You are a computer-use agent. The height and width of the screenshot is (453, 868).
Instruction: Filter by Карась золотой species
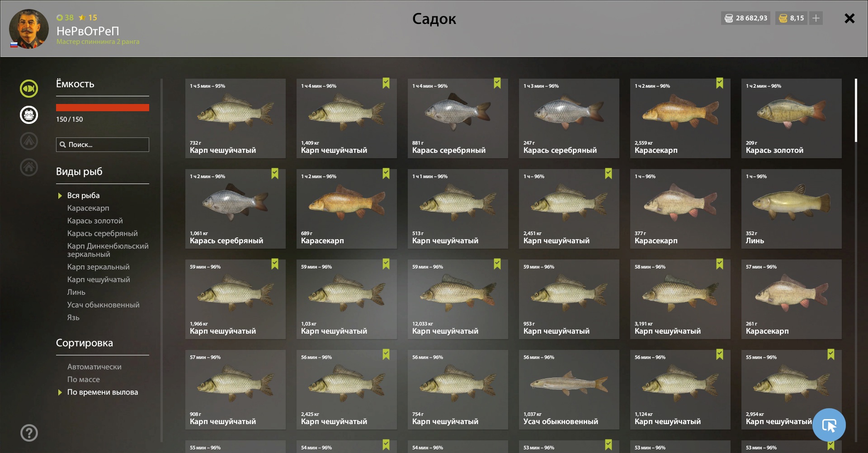point(95,221)
